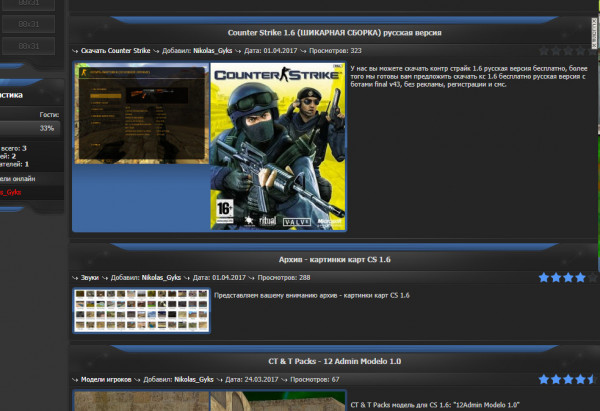
Task: Rate the Counter Strike 1.6 post three stars
Action: [x=568, y=51]
